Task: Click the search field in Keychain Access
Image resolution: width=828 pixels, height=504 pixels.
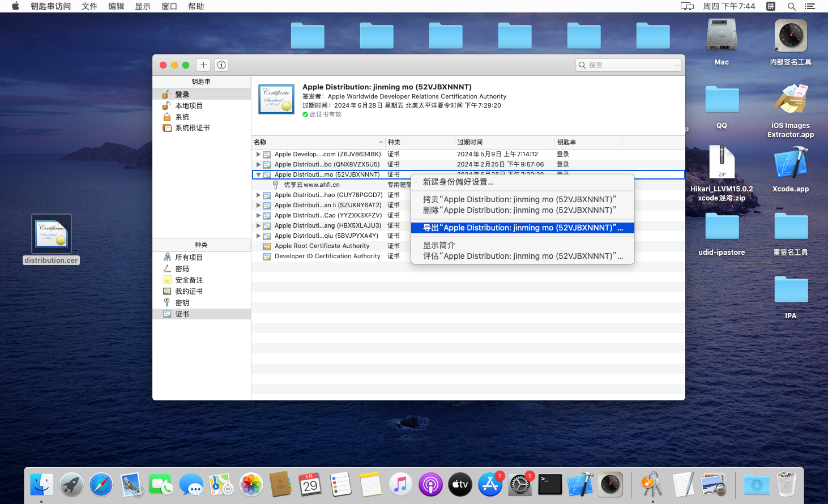Action: [x=629, y=65]
